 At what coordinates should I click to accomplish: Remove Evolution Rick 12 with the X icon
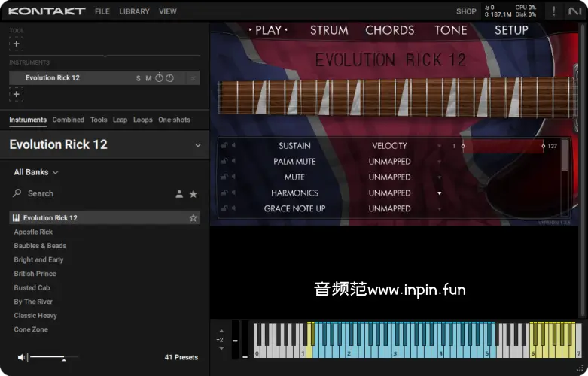(193, 78)
